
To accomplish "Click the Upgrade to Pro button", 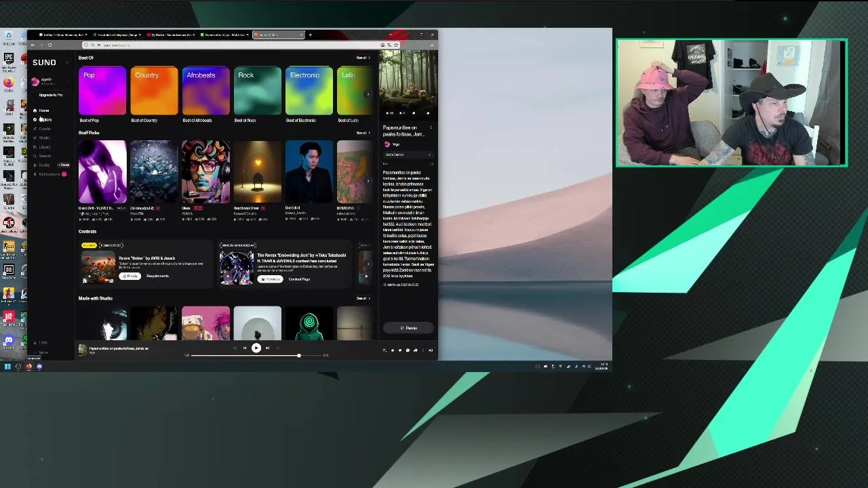I will coord(51,95).
